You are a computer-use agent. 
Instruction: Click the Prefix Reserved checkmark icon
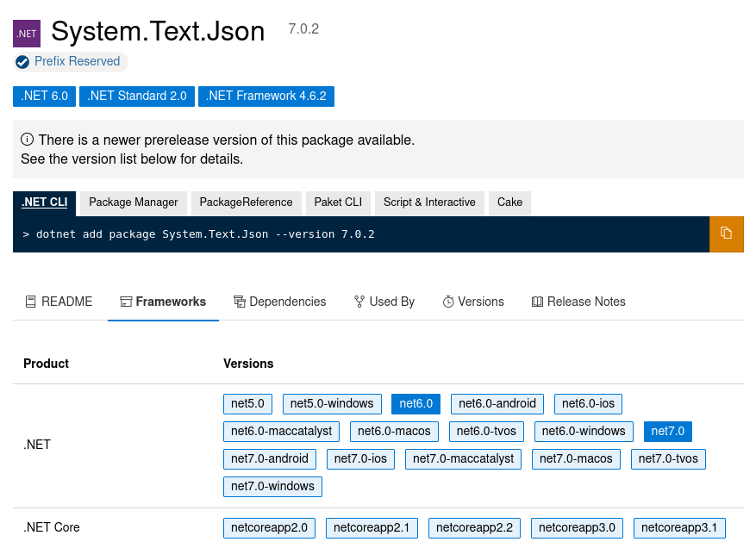click(22, 62)
